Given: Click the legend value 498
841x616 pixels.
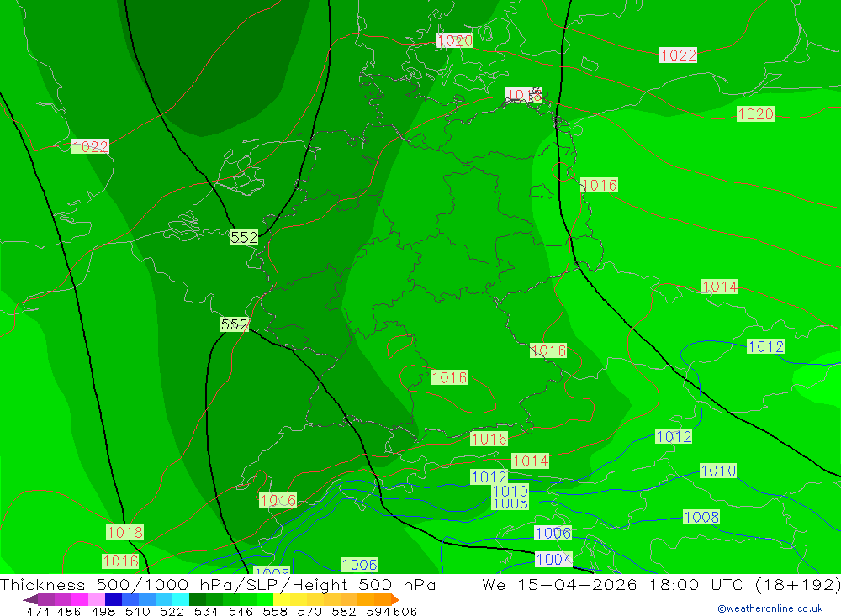Looking at the screenshot, I should (x=103, y=611).
